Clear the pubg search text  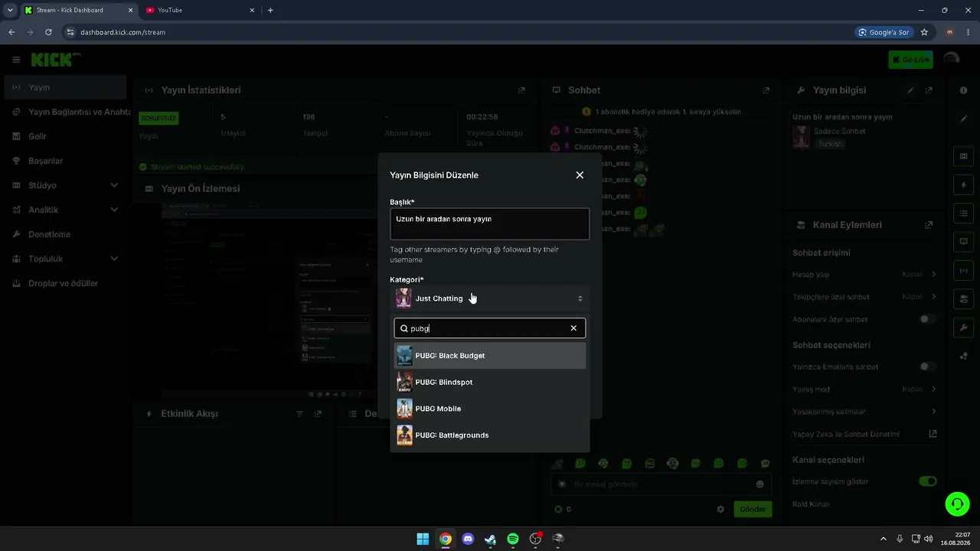click(x=573, y=328)
